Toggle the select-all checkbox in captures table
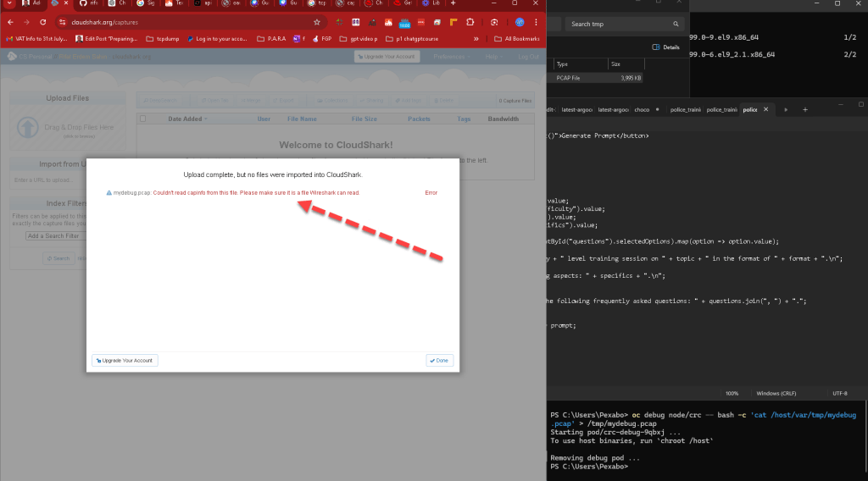The image size is (868, 481). pyautogui.click(x=142, y=119)
